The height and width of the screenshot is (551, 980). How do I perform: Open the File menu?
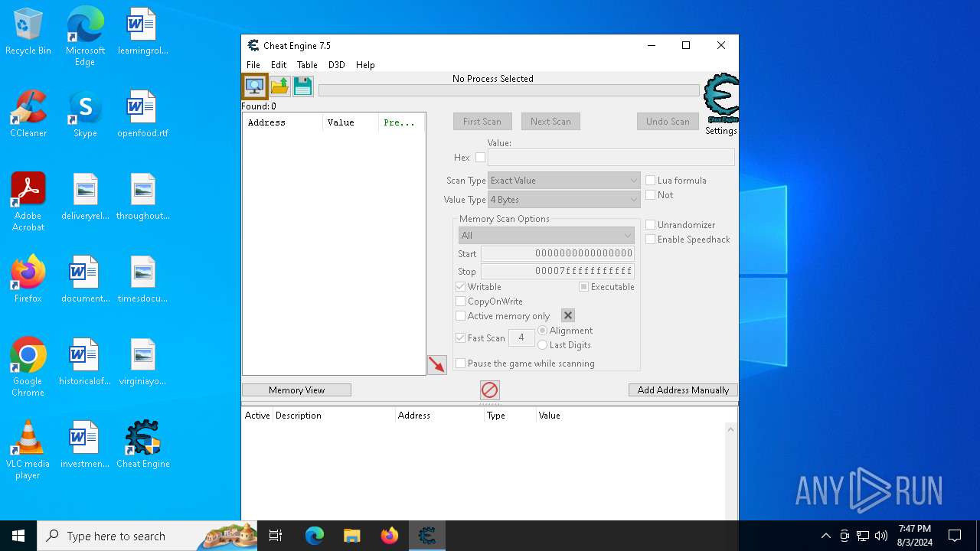253,65
